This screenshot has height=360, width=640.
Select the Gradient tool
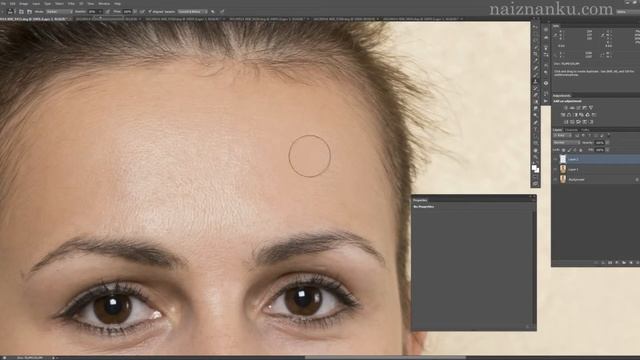[x=536, y=102]
